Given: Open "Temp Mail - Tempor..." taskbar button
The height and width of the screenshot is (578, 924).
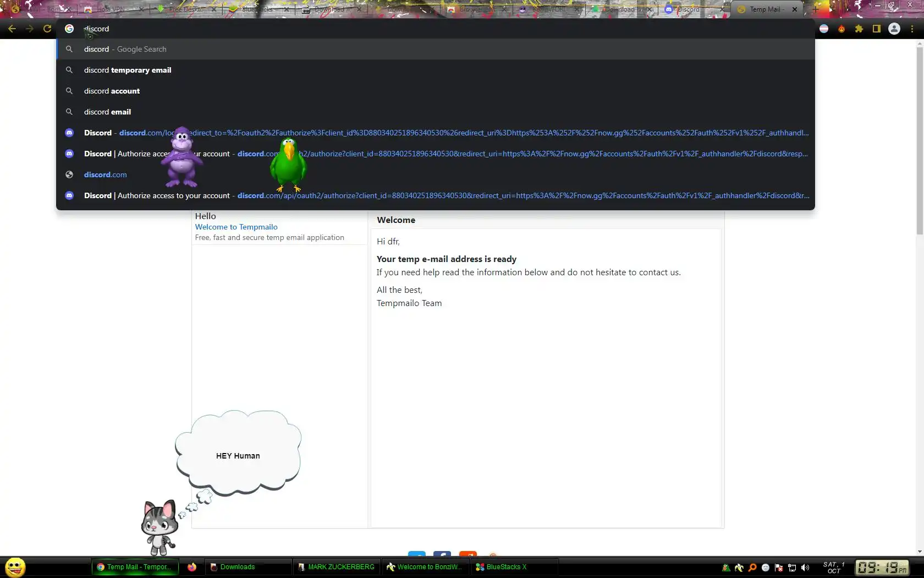Looking at the screenshot, I should [135, 567].
